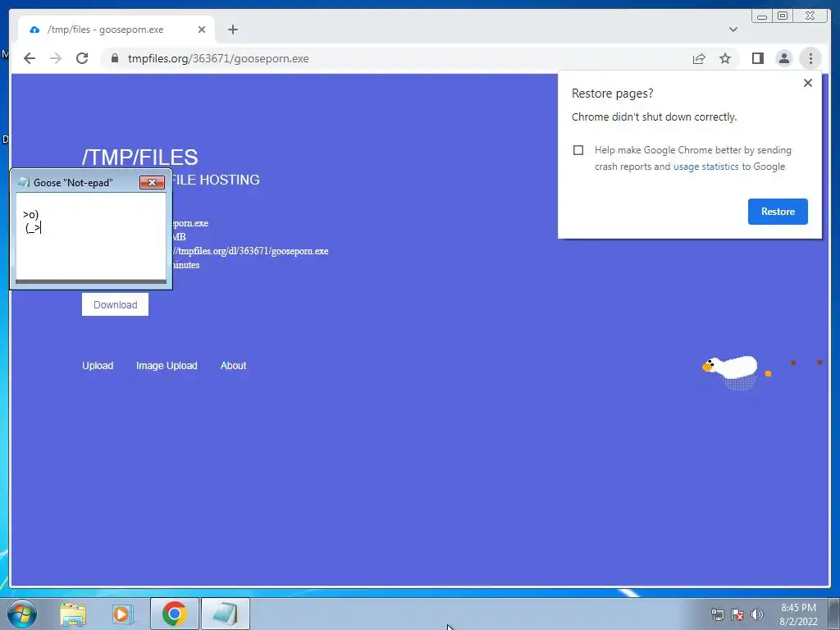Open the usage statistics link

[x=705, y=167]
